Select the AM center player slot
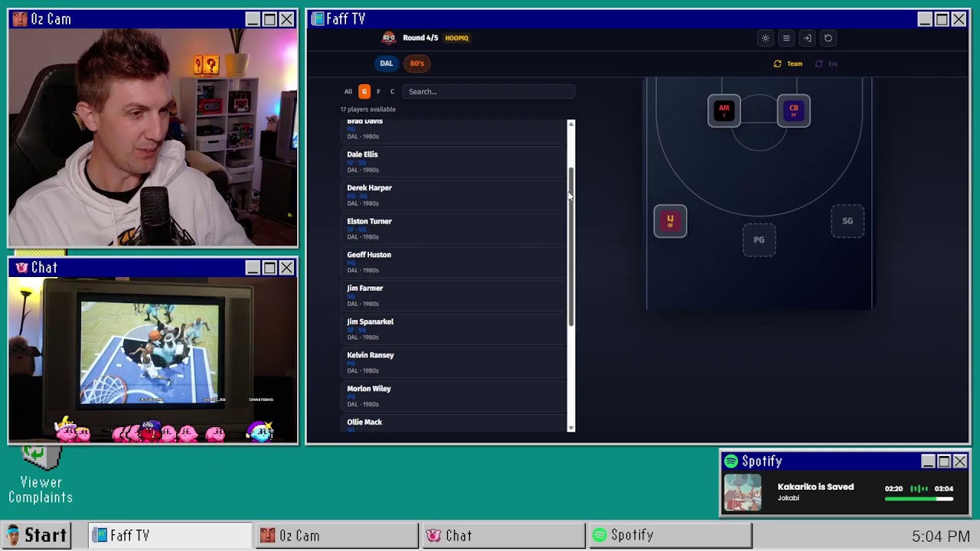 point(724,110)
